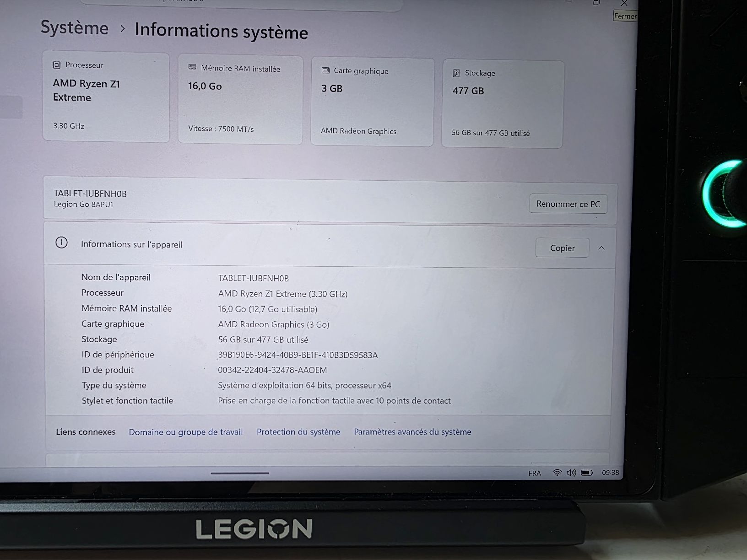Click the breadcrumb chevron after Système
The width and height of the screenshot is (747, 560).
(122, 29)
